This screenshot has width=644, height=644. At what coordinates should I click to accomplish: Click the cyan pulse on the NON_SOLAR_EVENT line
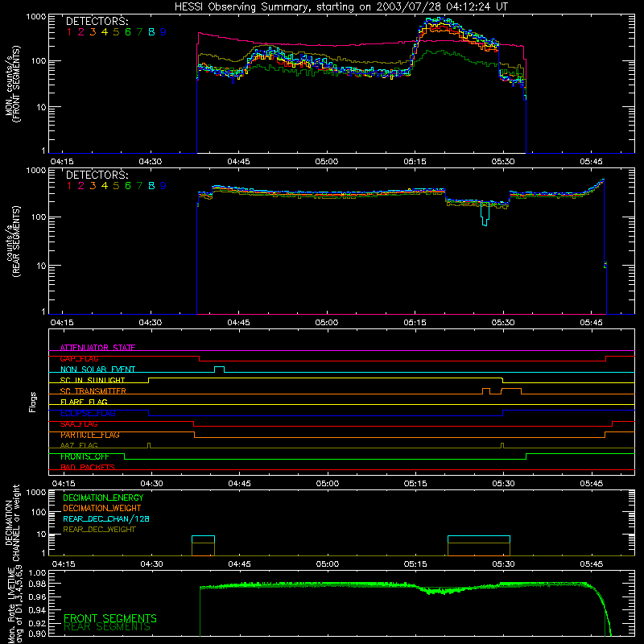(219, 369)
